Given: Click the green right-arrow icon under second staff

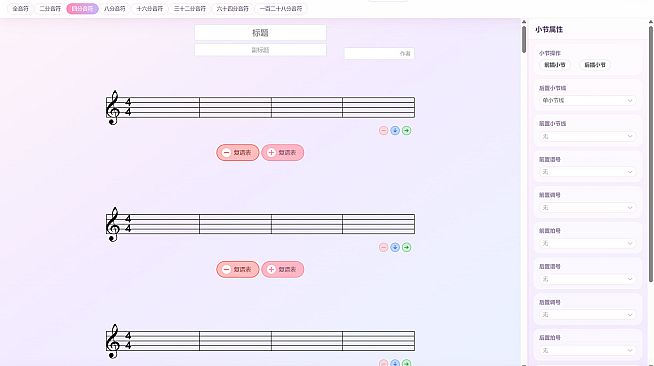Looking at the screenshot, I should pos(406,247).
